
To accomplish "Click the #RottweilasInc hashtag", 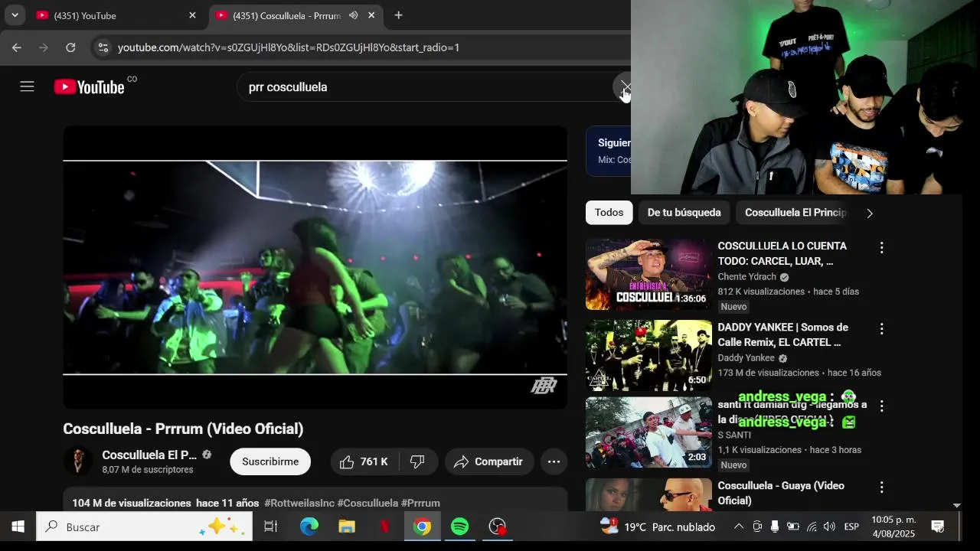I will (299, 503).
